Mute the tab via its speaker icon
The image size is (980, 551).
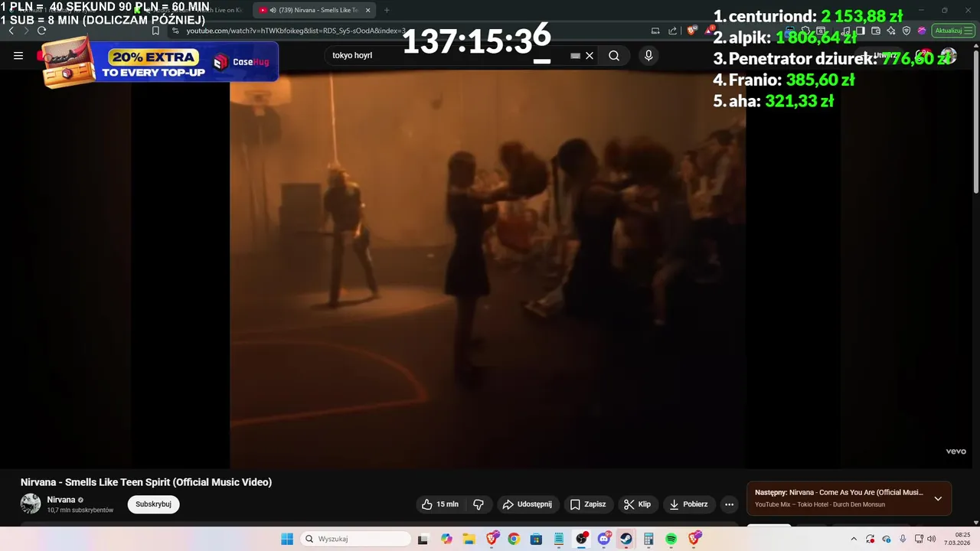273,10
